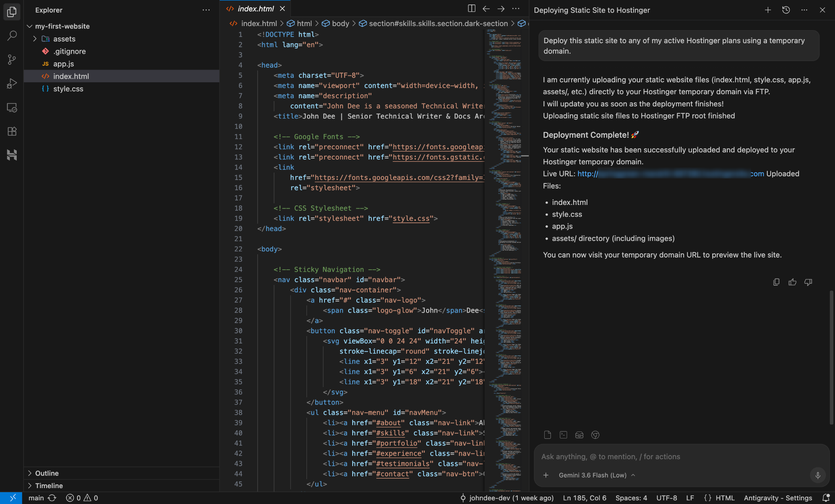Click the chat panel scrollbar
Screen dimensions: 835x504
832,357
